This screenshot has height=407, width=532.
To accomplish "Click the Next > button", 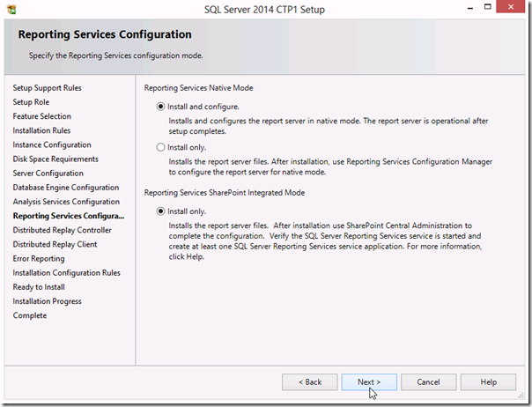I will pos(369,381).
